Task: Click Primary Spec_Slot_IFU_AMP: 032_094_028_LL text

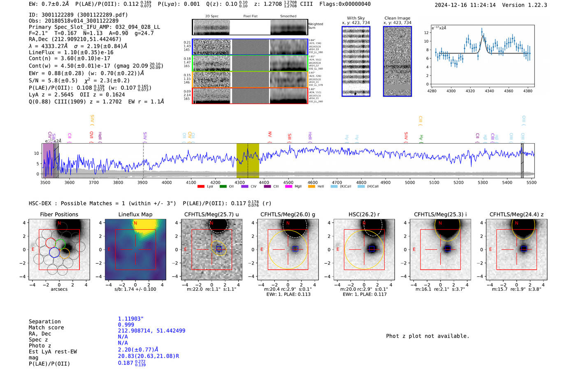Action: tap(95, 27)
